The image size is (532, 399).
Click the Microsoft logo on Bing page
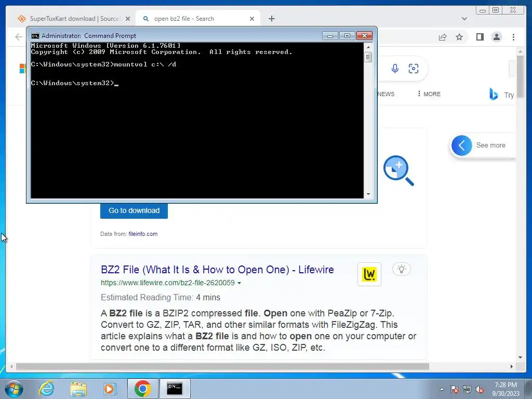[x=22, y=69]
